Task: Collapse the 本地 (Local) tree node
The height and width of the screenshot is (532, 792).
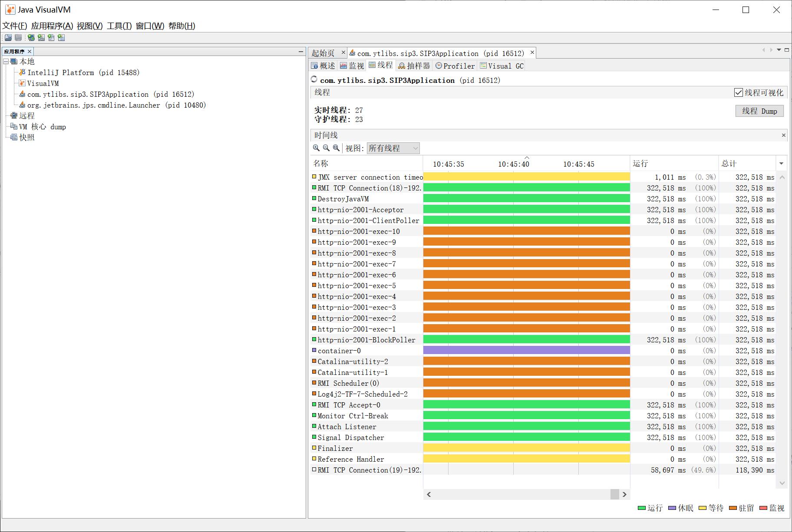Action: coord(6,62)
